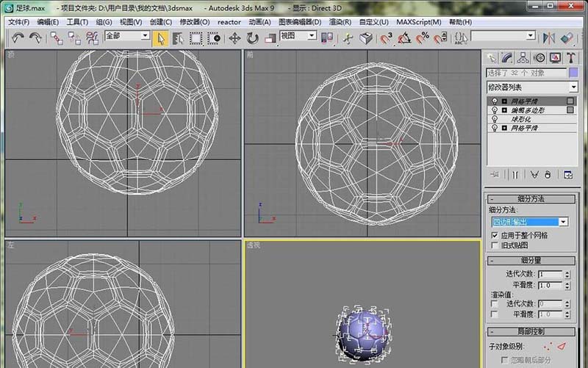Screen dimensions: 588x368
Task: Open the 四边形输出 subdivision method dropdown
Action: [x=563, y=222]
